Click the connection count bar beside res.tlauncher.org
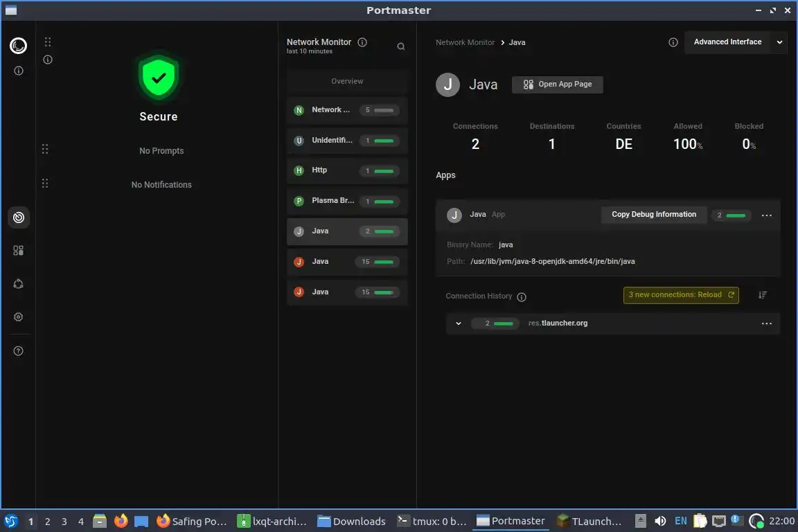 point(495,323)
